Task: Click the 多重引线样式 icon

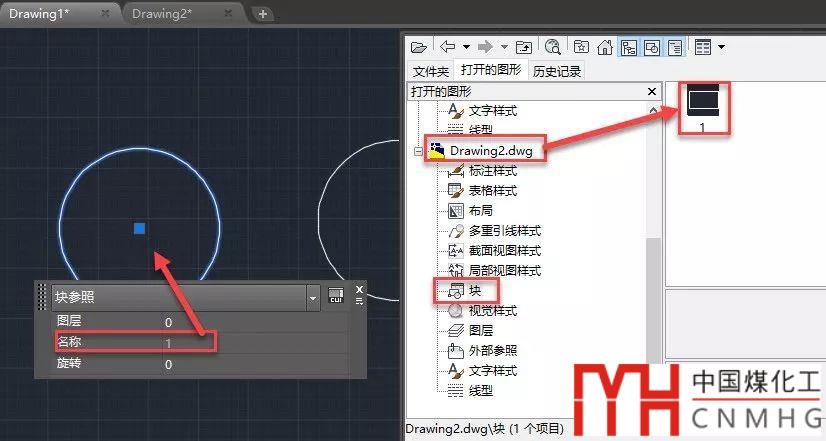Action: pyautogui.click(x=456, y=231)
